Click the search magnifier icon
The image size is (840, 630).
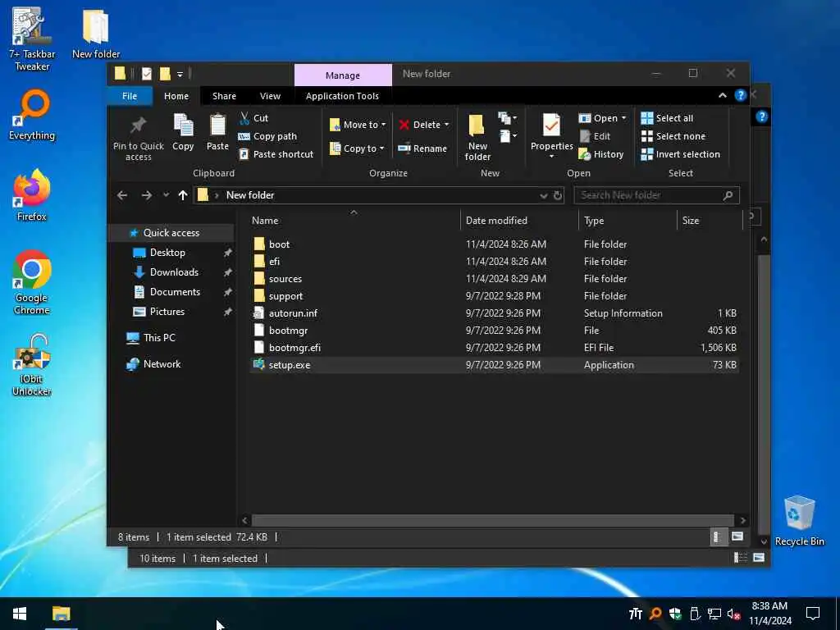[x=728, y=195]
